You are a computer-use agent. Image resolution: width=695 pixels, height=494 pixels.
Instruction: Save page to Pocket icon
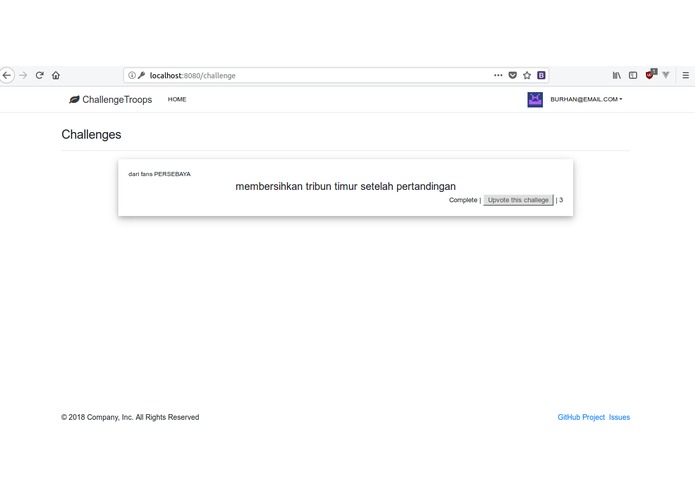(513, 75)
